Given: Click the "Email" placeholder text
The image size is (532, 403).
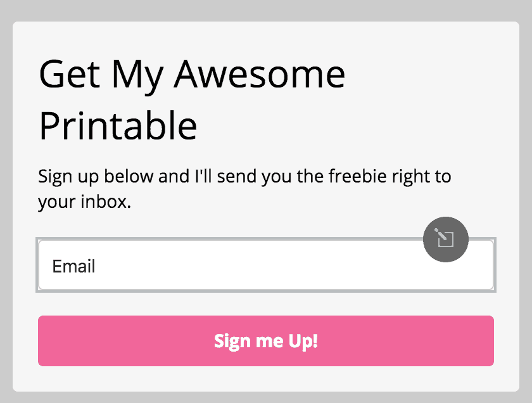Looking at the screenshot, I should point(73,266).
